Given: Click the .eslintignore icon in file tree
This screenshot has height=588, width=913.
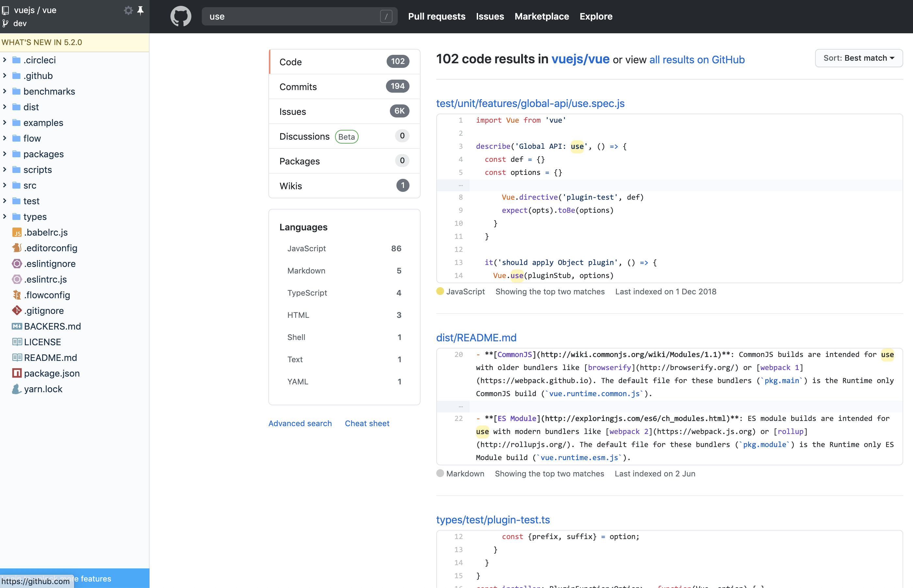Looking at the screenshot, I should 17,264.
